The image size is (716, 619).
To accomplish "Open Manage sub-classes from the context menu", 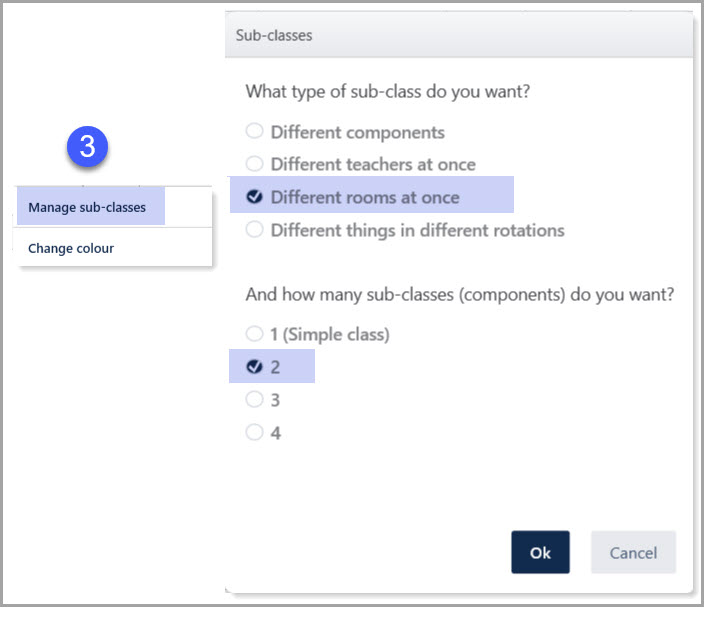I will [87, 208].
